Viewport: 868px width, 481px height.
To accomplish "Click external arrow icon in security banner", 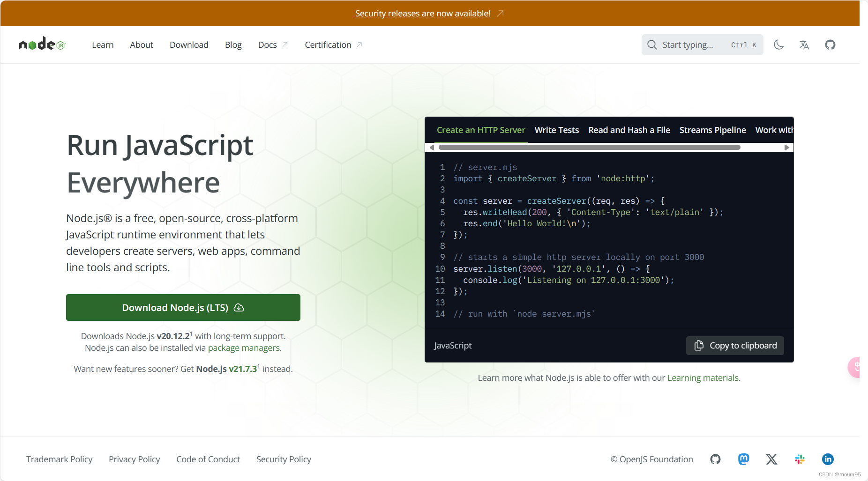I will point(500,13).
